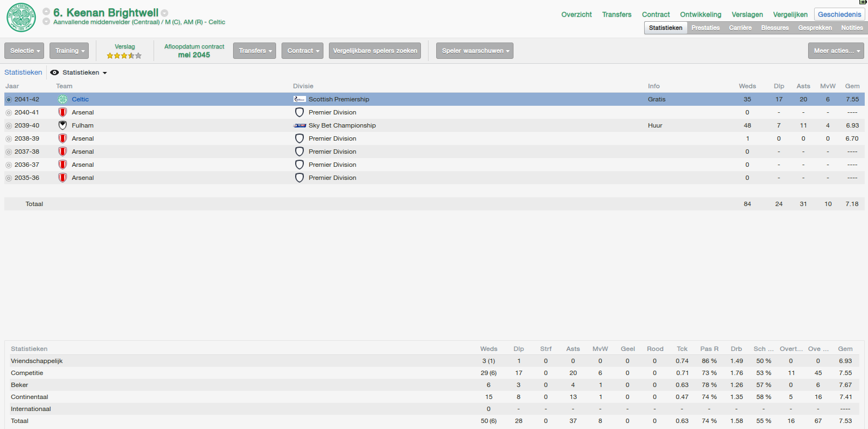Image resolution: width=868 pixels, height=429 pixels.
Task: Click the Celtic club crest logo
Action: [x=21, y=17]
